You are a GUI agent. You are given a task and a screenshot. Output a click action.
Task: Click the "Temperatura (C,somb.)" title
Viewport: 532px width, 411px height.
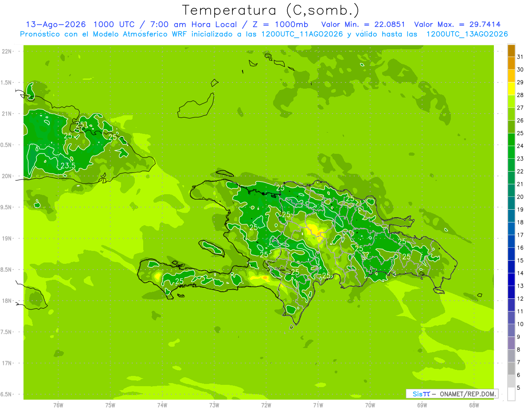pyautogui.click(x=271, y=10)
